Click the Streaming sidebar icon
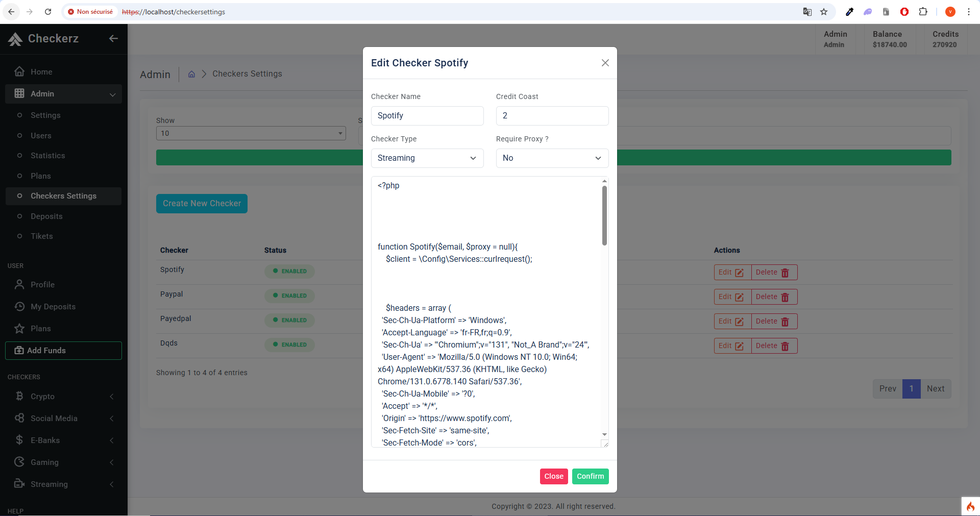Screen dimensions: 980x516 point(19,484)
